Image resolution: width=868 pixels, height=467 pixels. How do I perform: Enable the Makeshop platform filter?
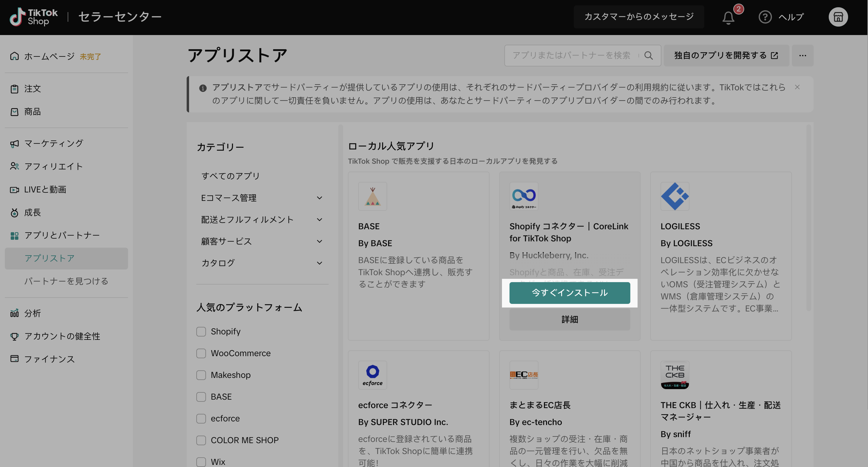coord(201,375)
